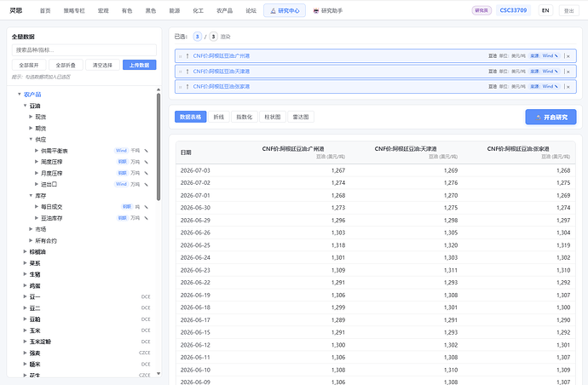Click the drag handle on the 广州港 series row
Image resolution: width=588 pixels, height=385 pixels.
[x=181, y=56]
